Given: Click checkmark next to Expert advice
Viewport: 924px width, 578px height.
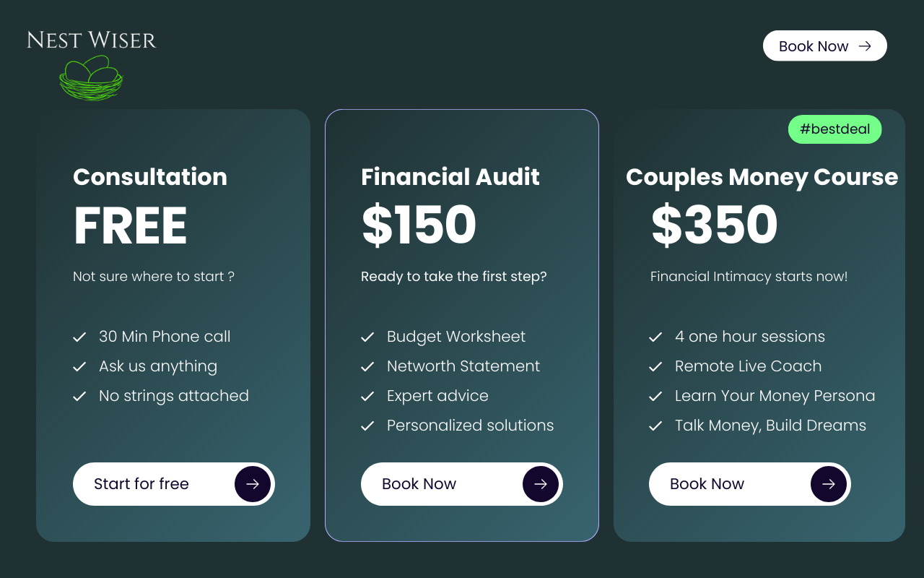Looking at the screenshot, I should [x=367, y=397].
